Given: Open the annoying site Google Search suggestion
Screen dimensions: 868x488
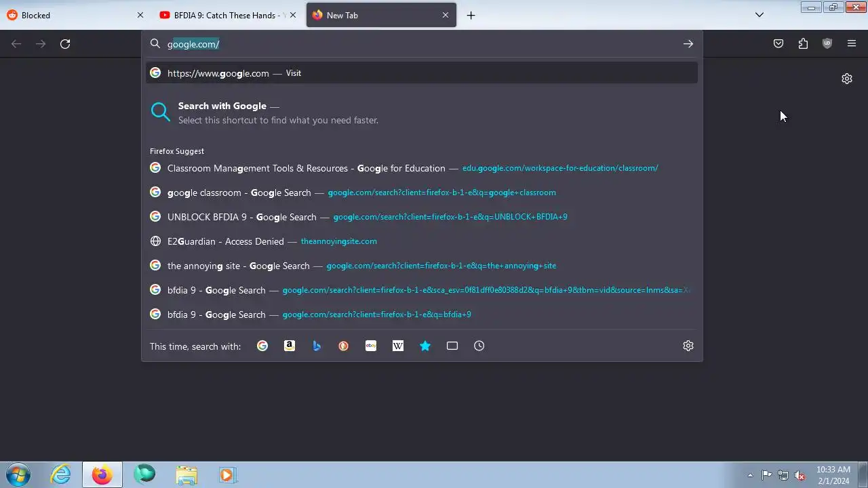Looking at the screenshot, I should 422,266.
